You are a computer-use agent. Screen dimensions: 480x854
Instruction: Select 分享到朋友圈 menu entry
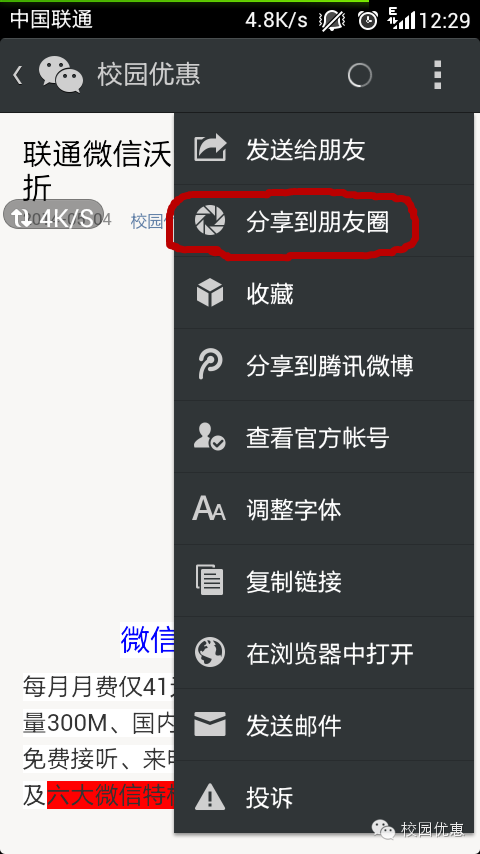coord(324,221)
